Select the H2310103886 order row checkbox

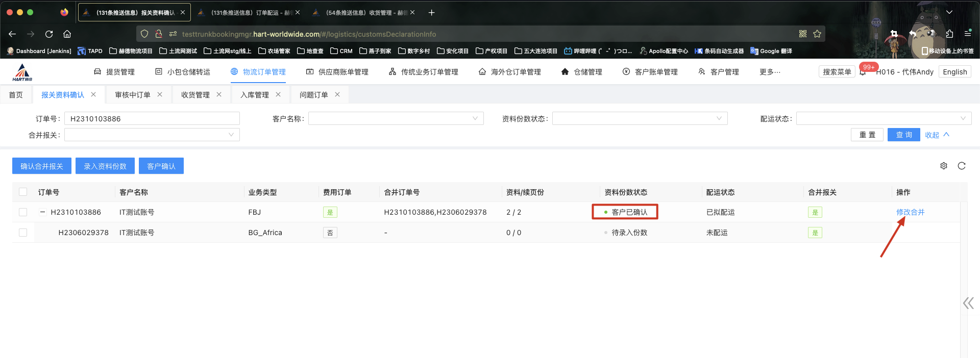pos(23,212)
